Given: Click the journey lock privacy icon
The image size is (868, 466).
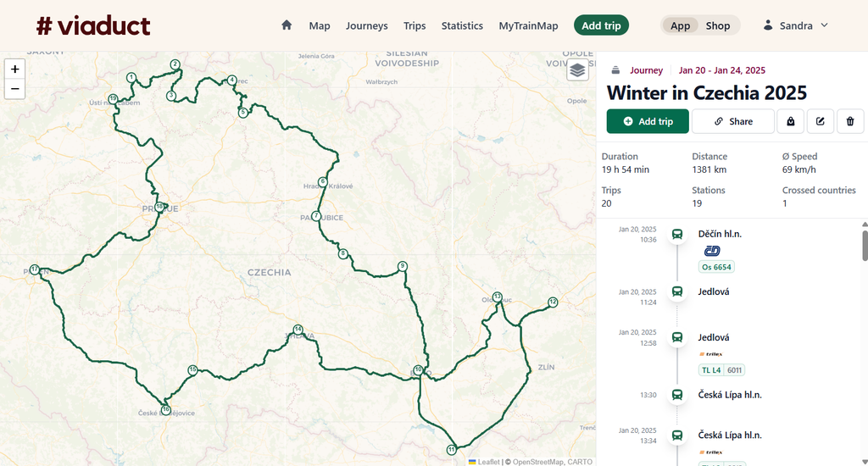Looking at the screenshot, I should 791,121.
